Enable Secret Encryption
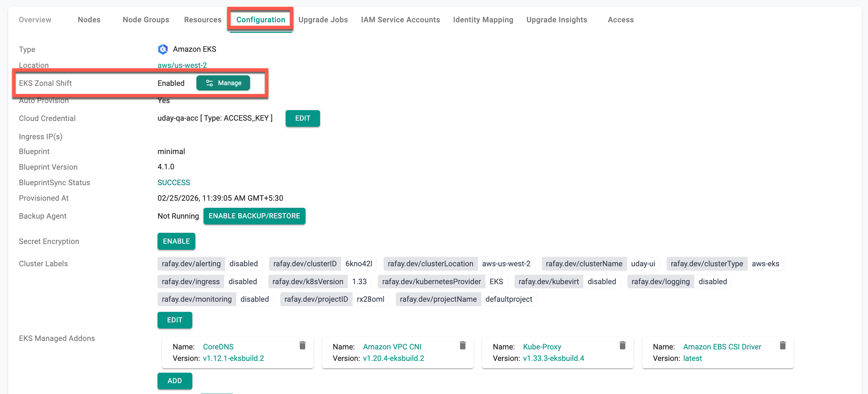The height and width of the screenshot is (394, 868). tap(176, 241)
